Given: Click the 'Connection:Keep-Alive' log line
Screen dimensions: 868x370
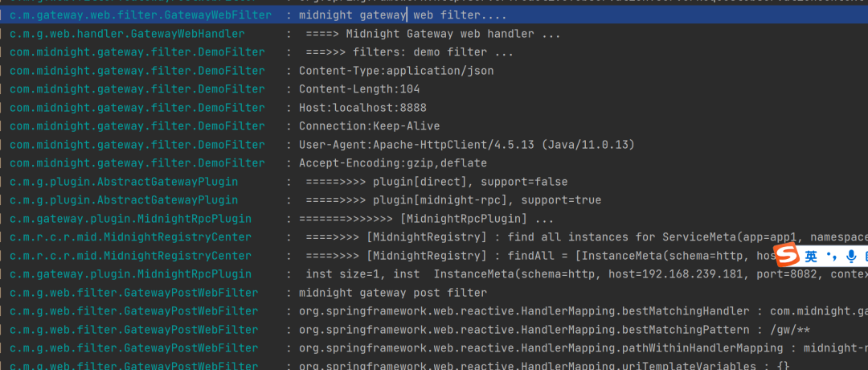Looking at the screenshot, I should [x=369, y=126].
